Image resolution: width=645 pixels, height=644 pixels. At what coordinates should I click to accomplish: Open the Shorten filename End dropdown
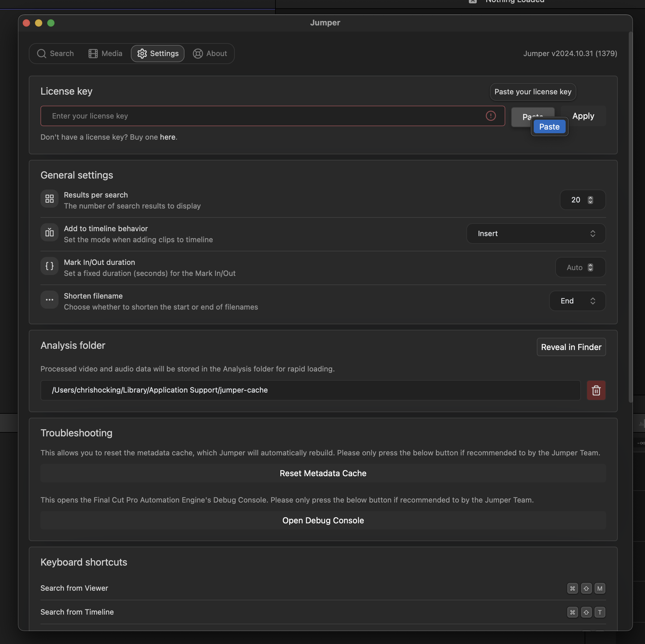(x=577, y=301)
